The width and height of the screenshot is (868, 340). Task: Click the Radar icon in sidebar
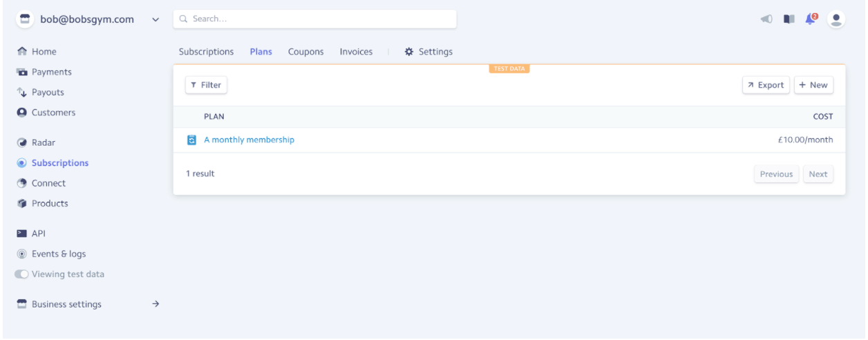[22, 143]
